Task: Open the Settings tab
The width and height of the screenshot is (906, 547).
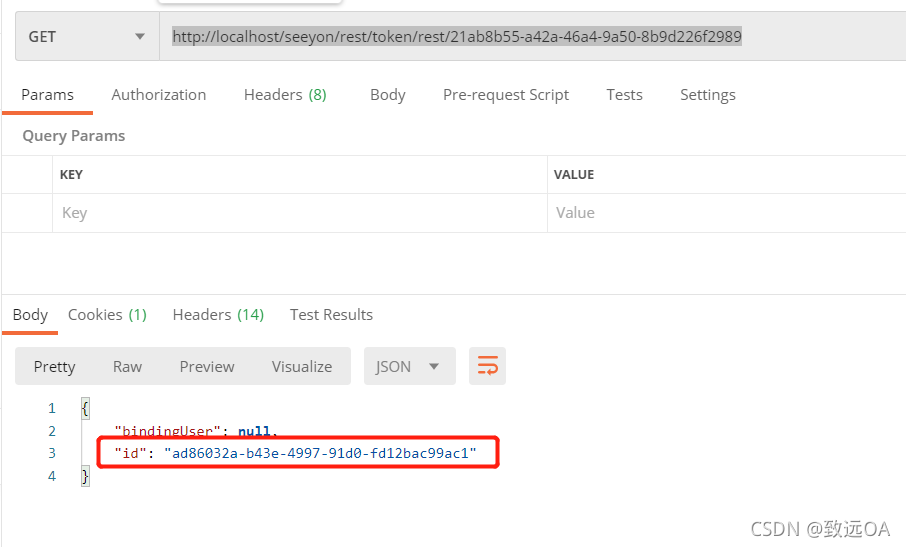Action: [x=707, y=95]
